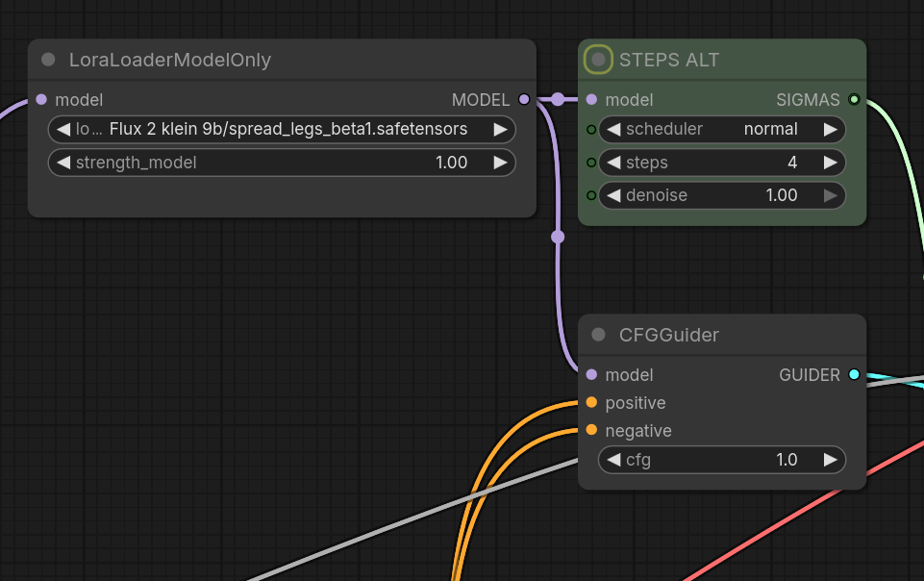Click the MODEL output socket on LoraLoaderModelOnly

[524, 100]
